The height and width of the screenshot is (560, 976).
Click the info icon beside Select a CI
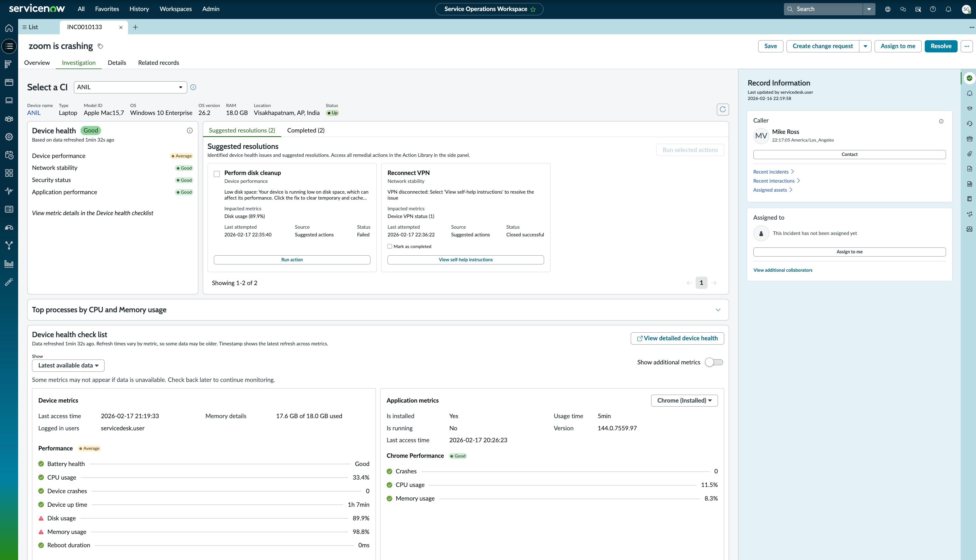coord(193,87)
